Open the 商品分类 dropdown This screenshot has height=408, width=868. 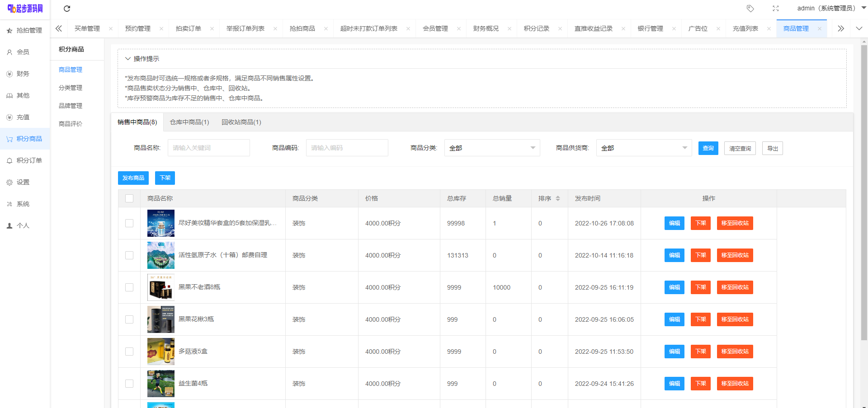(x=492, y=148)
